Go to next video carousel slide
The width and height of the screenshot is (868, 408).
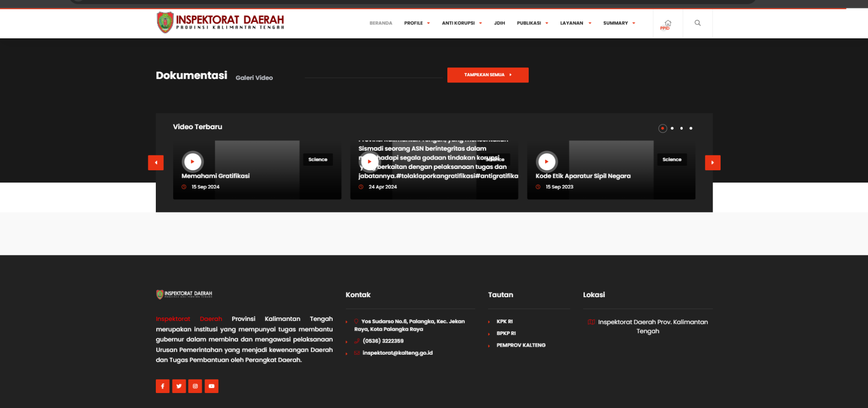coord(712,163)
